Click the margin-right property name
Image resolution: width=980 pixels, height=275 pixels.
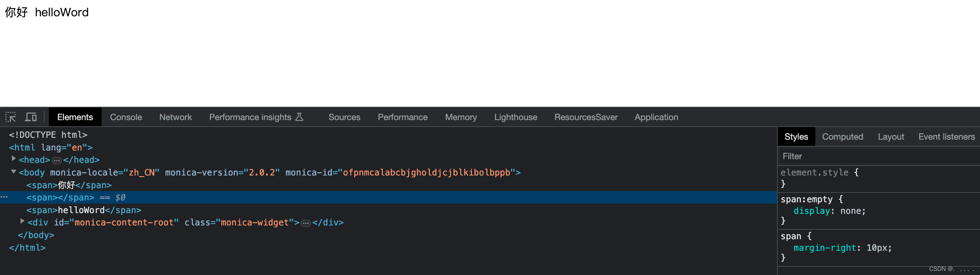point(824,248)
